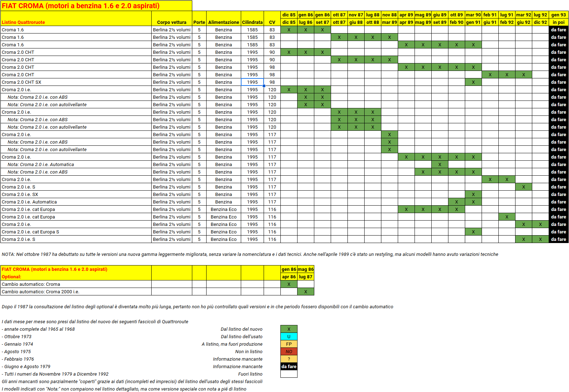Click 'A listino, ma fuori produzione' label
This screenshot has width=569, height=392.
pos(232,344)
